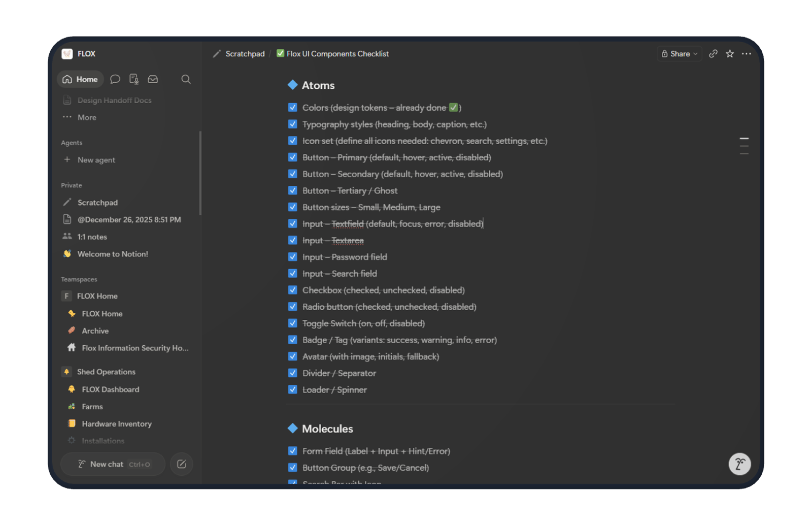Uncheck the Colors design tokens checkbox
The image size is (812, 525).
point(292,107)
